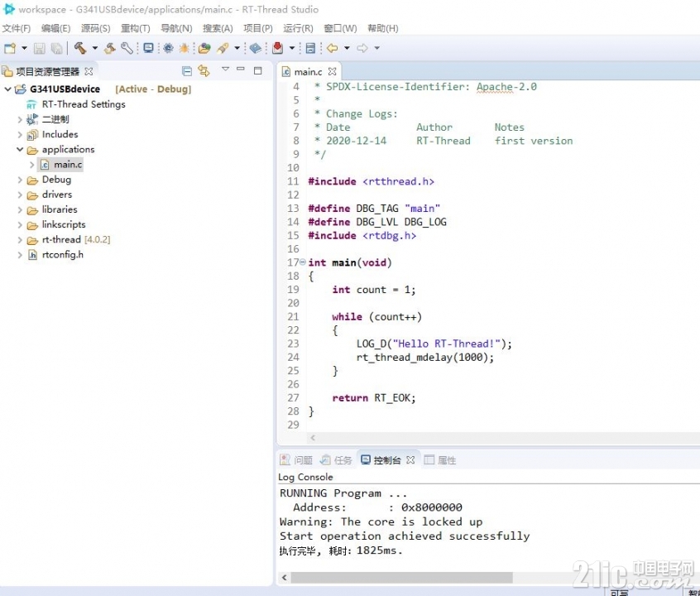Open the pencil icon's dropdown arrow
Screen dimensions: 700x596
coord(237,48)
